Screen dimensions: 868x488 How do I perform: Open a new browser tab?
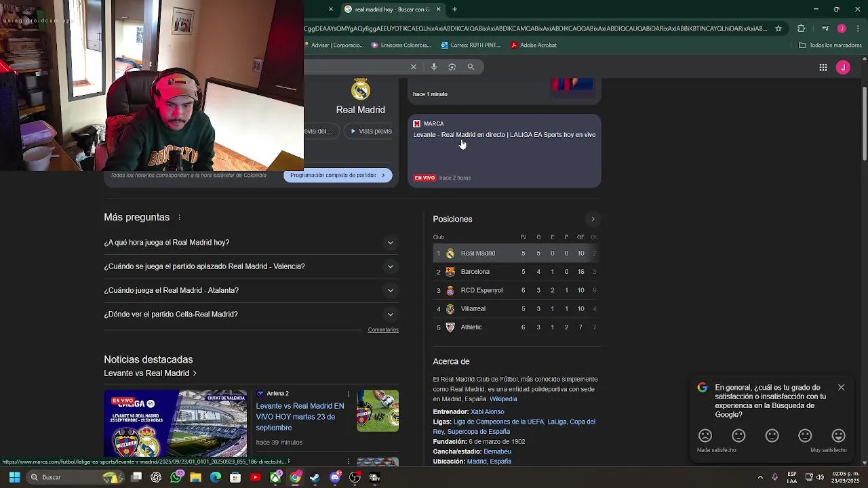[x=454, y=9]
